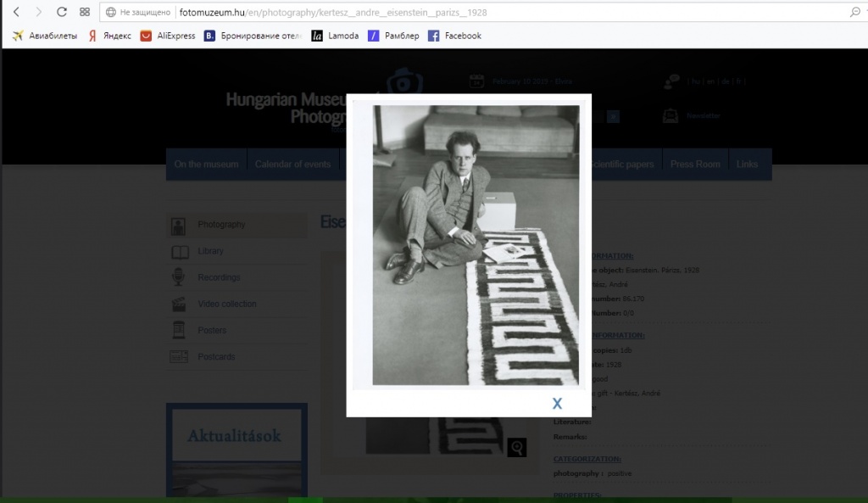868x503 pixels.
Task: Go back to the previous browser page
Action: pyautogui.click(x=16, y=12)
